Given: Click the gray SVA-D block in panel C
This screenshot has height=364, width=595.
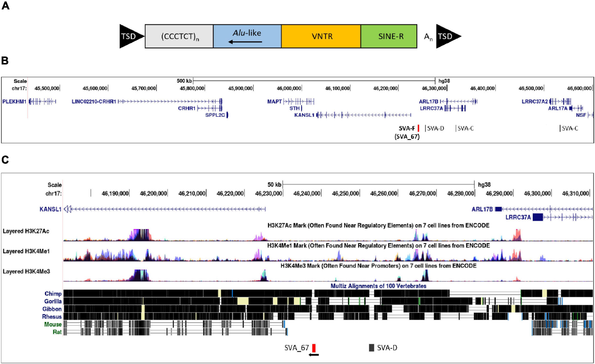Looking at the screenshot, I should pos(371,348).
